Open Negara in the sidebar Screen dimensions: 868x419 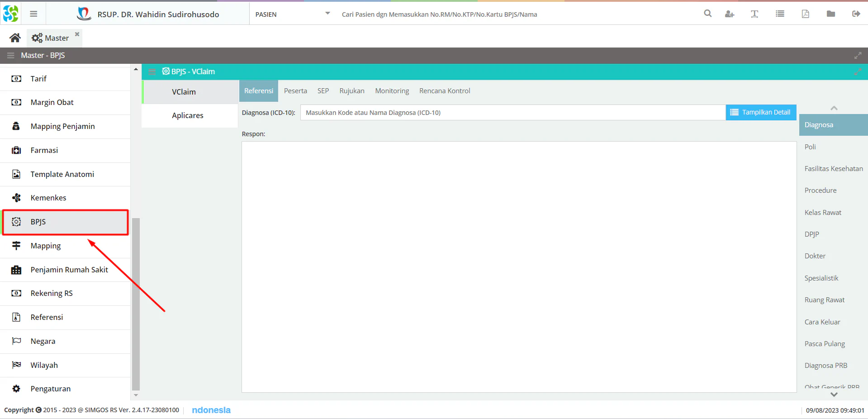tap(65, 341)
